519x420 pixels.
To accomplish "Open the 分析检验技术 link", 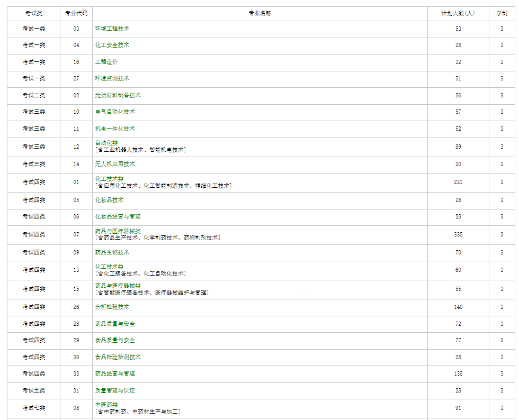I will (x=112, y=307).
